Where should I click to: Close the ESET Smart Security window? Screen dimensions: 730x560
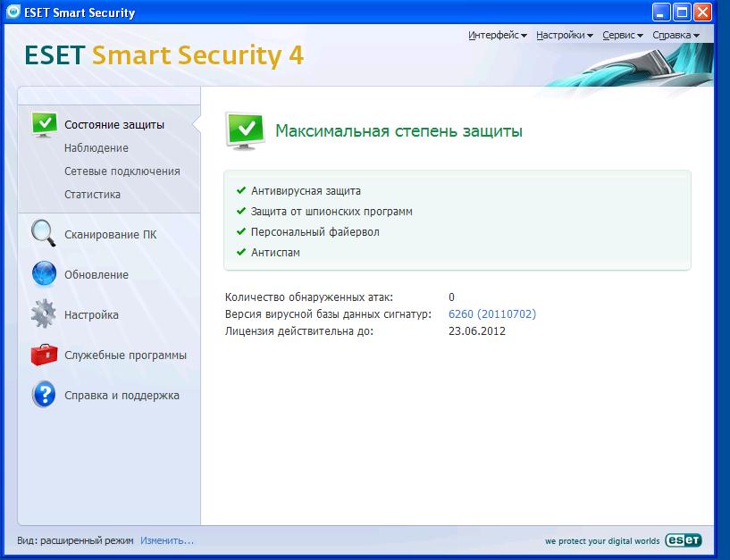pos(702,12)
